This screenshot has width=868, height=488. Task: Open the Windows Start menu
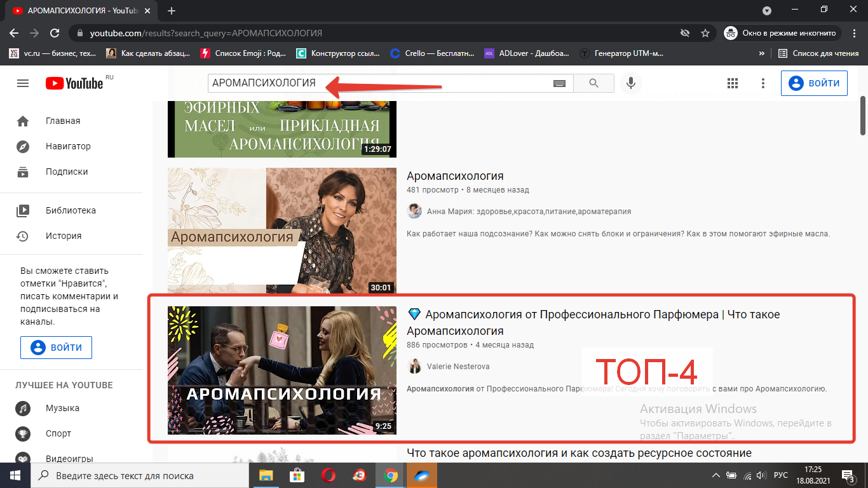(15, 475)
